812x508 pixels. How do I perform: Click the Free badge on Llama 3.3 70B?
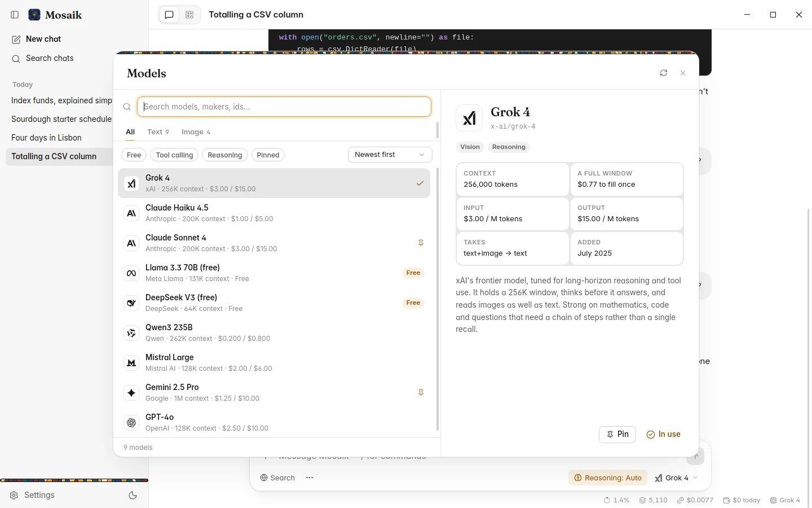[x=413, y=273]
